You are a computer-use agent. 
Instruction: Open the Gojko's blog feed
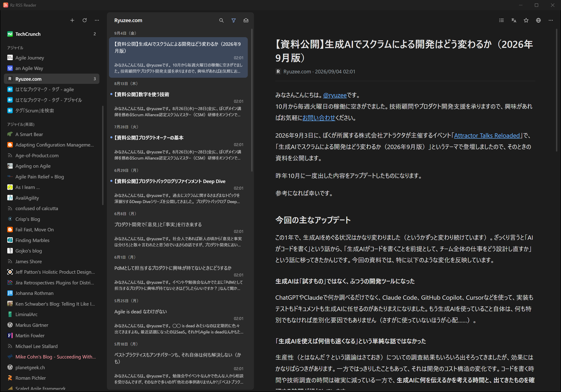coord(52,251)
